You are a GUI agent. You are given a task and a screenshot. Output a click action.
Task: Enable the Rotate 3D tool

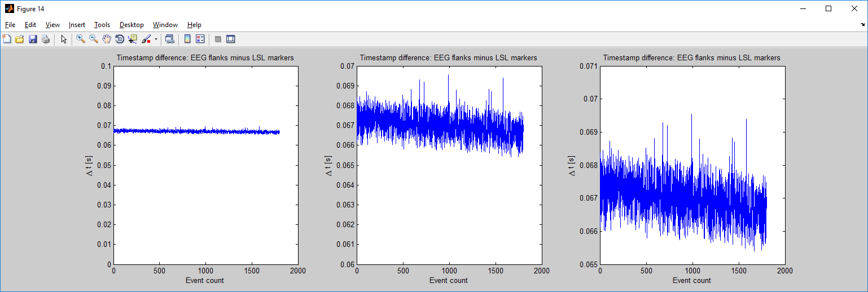[x=120, y=39]
